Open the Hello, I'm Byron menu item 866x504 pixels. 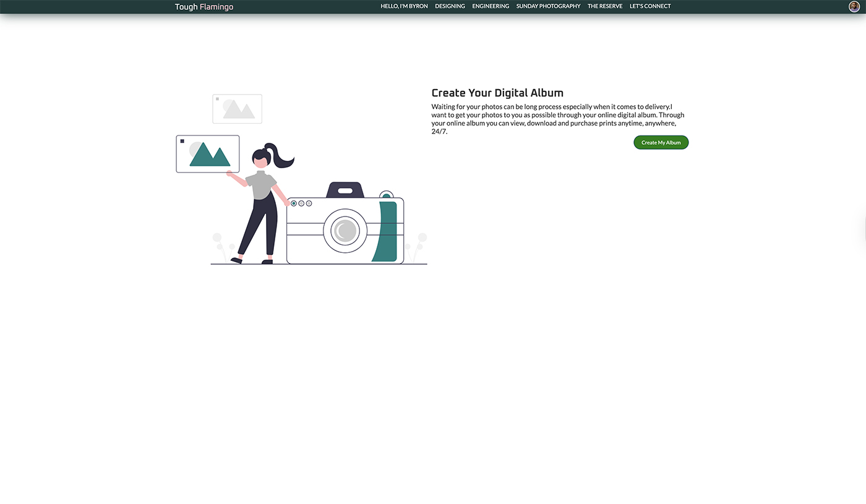point(404,6)
